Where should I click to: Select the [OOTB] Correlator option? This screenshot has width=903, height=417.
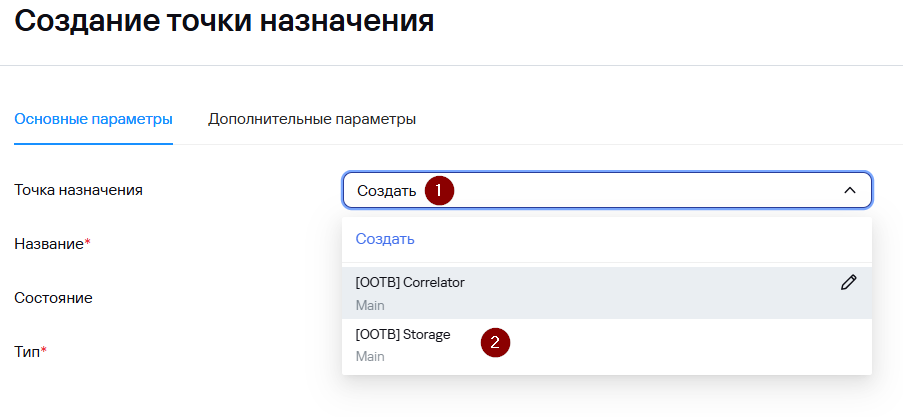pyautogui.click(x=410, y=283)
